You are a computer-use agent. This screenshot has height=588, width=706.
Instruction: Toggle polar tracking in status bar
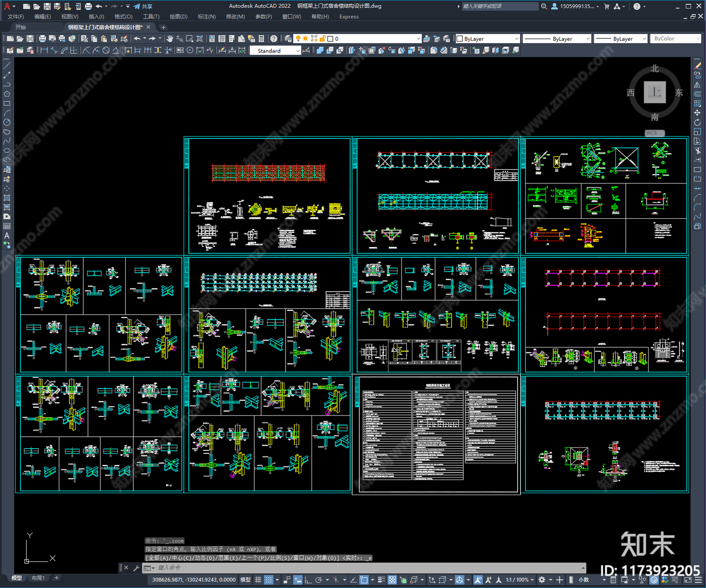click(319, 580)
